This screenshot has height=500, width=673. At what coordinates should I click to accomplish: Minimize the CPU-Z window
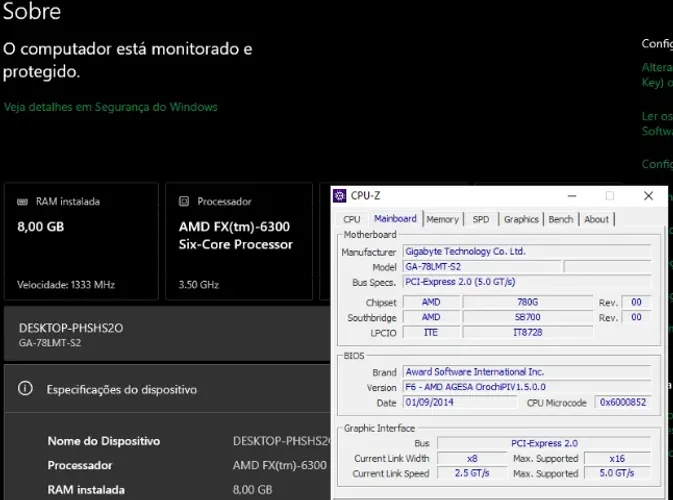(572, 196)
